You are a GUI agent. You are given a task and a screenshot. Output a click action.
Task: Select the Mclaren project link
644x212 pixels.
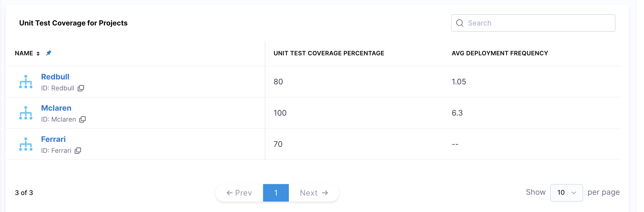pyautogui.click(x=56, y=108)
